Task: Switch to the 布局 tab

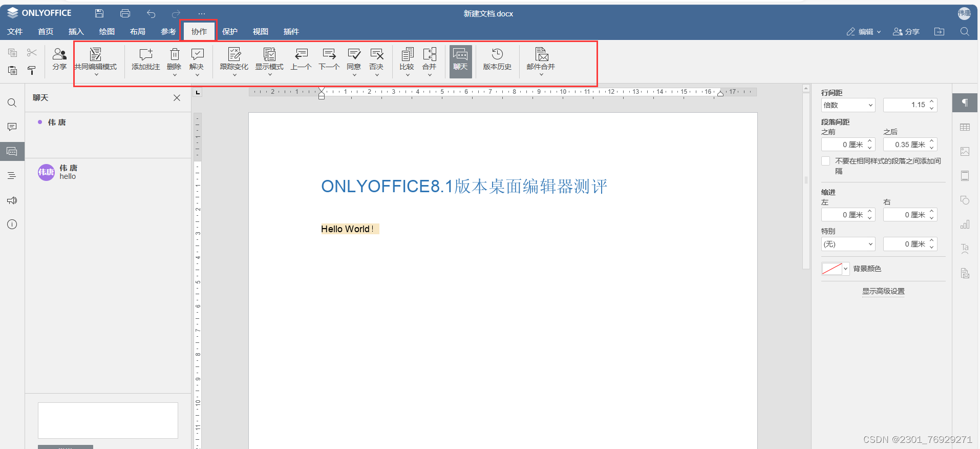Action: 138,32
